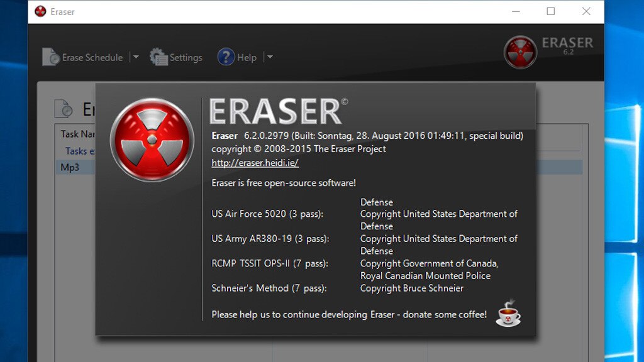This screenshot has height=362, width=644.
Task: Expand the Erase Schedule dropdown arrow
Action: click(x=135, y=57)
